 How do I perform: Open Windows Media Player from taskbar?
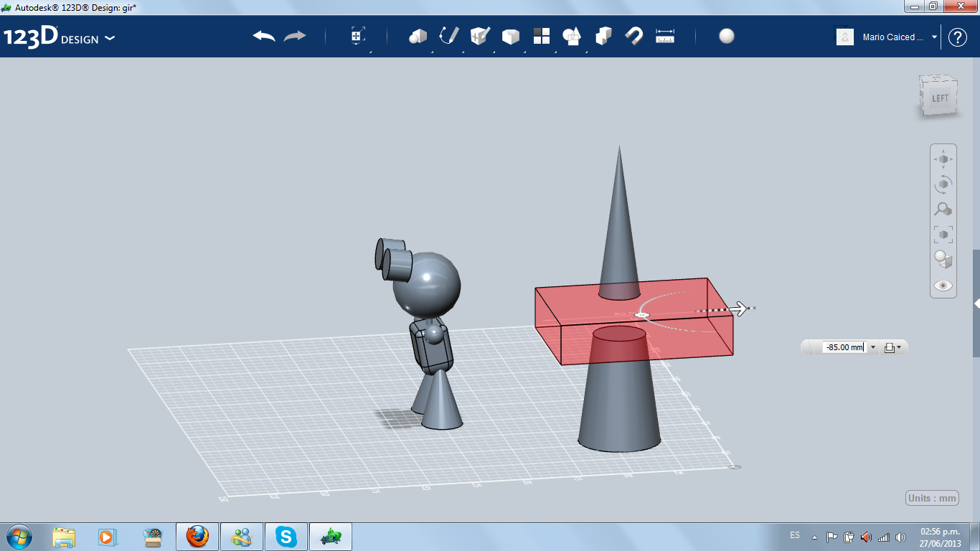point(107,537)
